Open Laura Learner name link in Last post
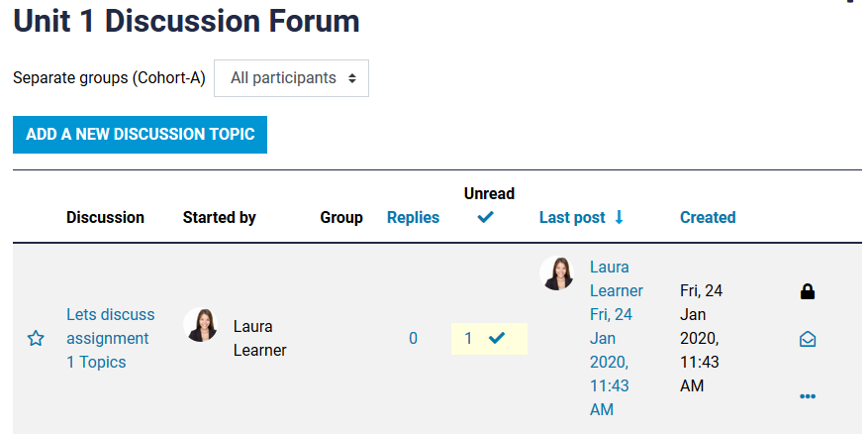The height and width of the screenshot is (434, 868). coord(617,278)
